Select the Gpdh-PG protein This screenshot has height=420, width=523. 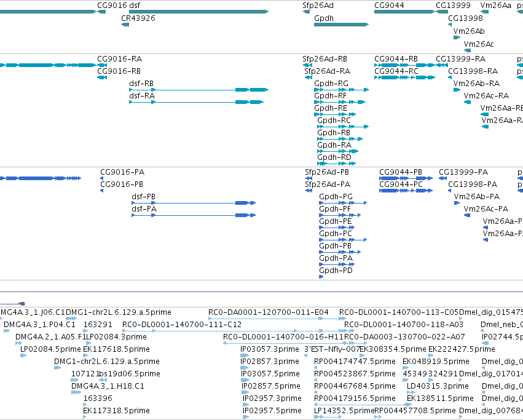click(343, 203)
